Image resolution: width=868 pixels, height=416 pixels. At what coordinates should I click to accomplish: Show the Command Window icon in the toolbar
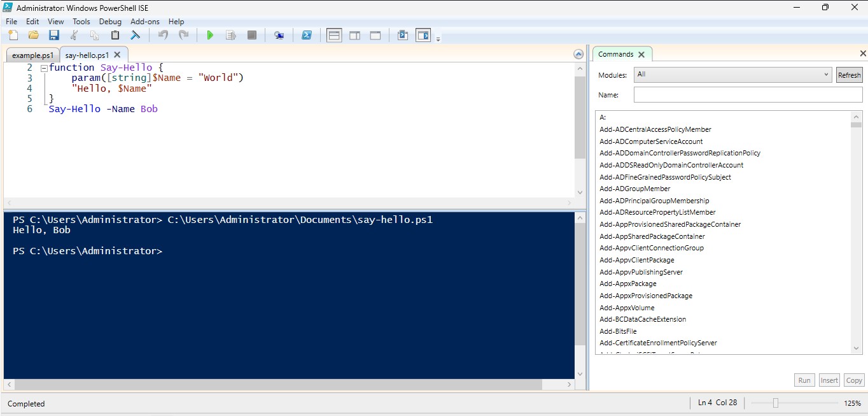402,35
